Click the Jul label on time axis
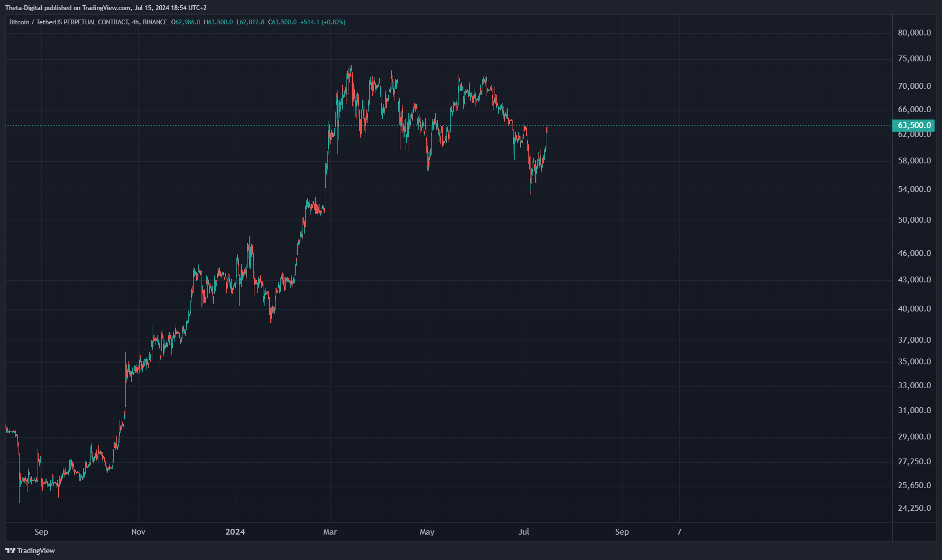The height and width of the screenshot is (560, 942). (x=524, y=532)
